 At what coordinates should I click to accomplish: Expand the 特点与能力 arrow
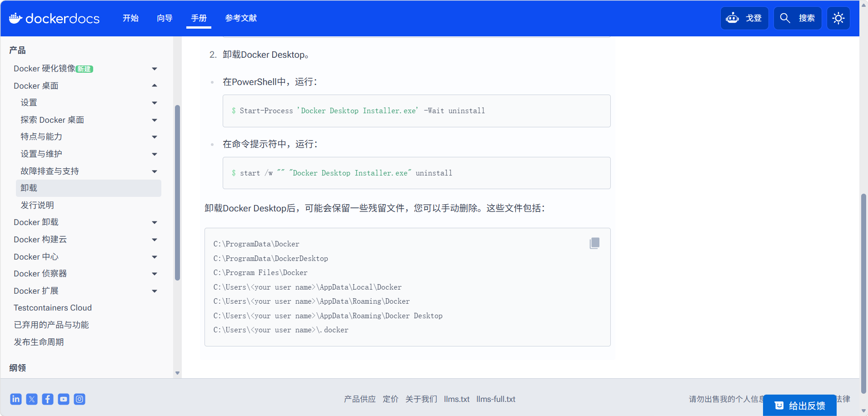(155, 137)
